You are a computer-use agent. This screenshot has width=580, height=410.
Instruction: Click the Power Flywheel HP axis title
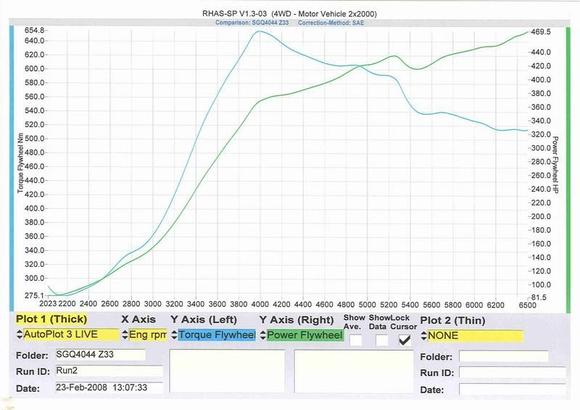point(555,165)
